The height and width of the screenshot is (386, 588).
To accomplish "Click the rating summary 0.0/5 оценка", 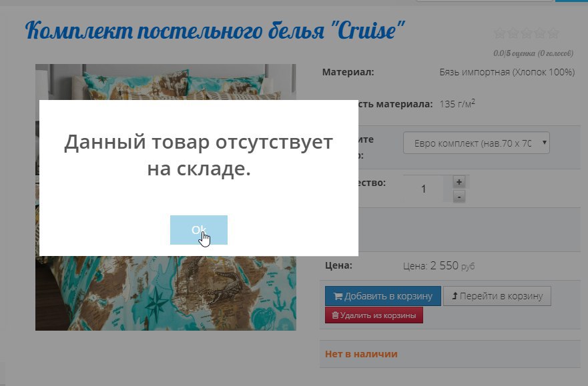I will [x=533, y=53].
